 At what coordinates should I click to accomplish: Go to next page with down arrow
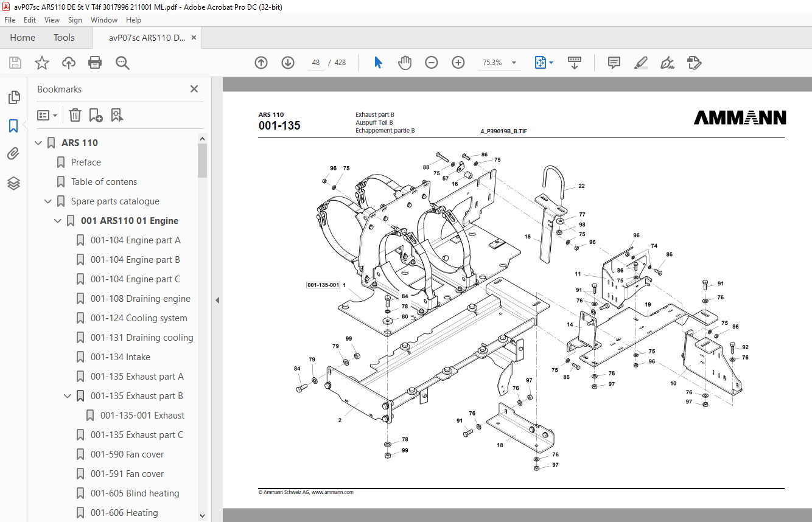coord(288,63)
